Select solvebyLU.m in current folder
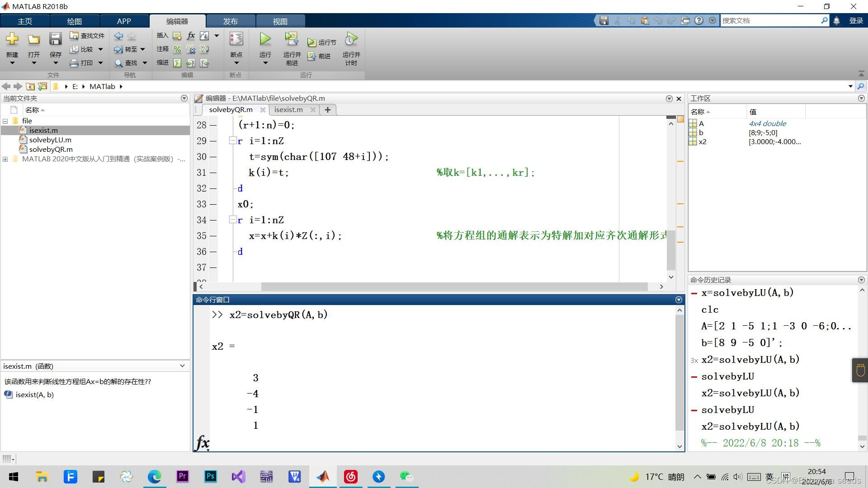Viewport: 868px width, 488px height. pyautogui.click(x=50, y=140)
